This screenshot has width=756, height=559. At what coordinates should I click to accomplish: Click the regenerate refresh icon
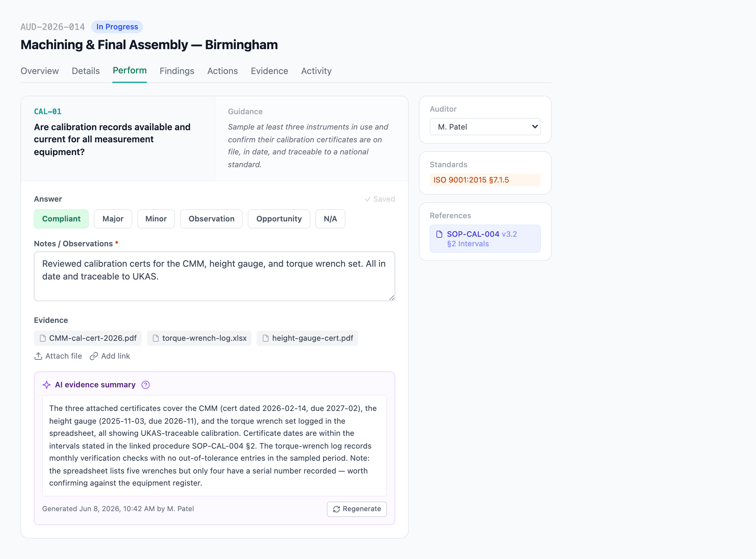pyautogui.click(x=336, y=509)
